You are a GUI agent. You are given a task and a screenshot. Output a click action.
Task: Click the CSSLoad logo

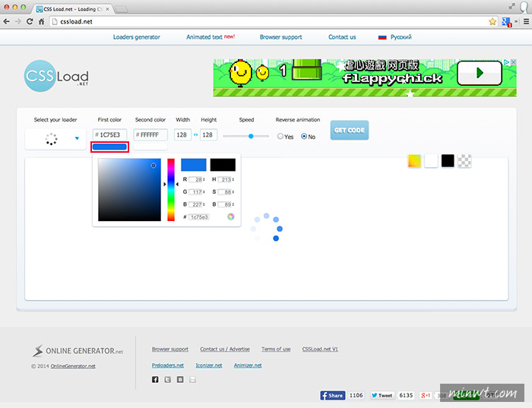pyautogui.click(x=55, y=77)
